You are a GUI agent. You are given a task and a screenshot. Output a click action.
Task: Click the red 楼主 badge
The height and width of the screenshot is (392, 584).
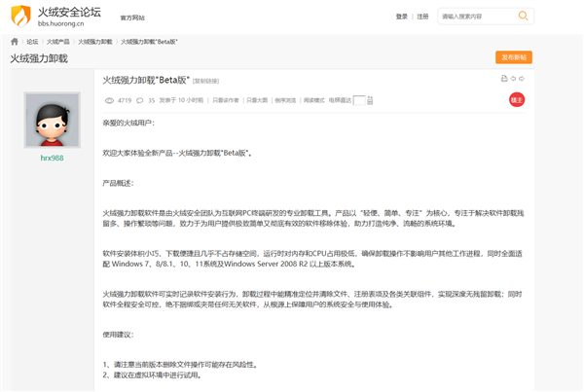pyautogui.click(x=517, y=99)
